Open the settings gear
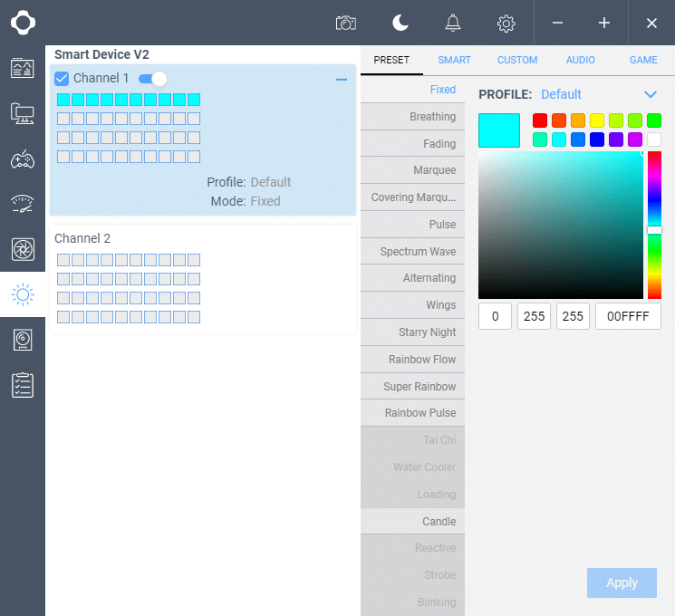The height and width of the screenshot is (616, 675). point(506,23)
